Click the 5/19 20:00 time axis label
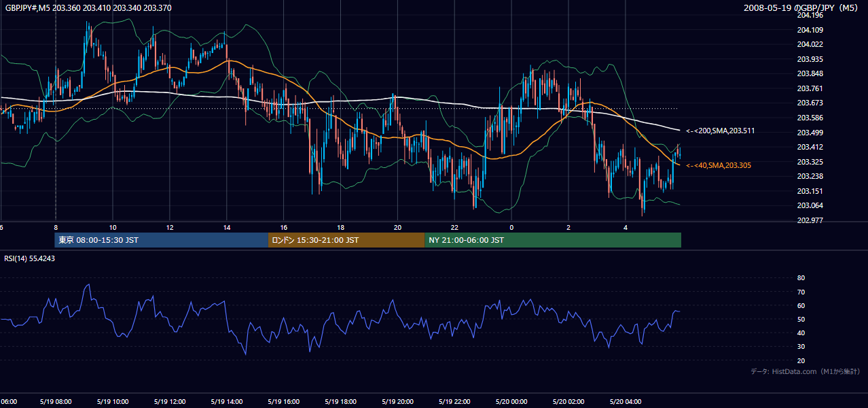 pyautogui.click(x=398, y=401)
